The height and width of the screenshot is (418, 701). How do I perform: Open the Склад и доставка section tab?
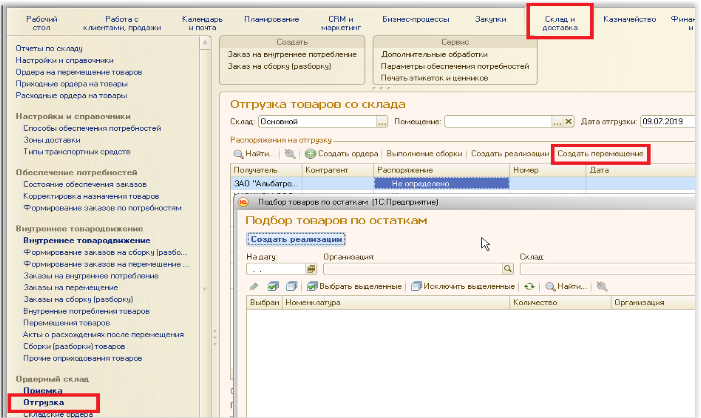tap(559, 24)
